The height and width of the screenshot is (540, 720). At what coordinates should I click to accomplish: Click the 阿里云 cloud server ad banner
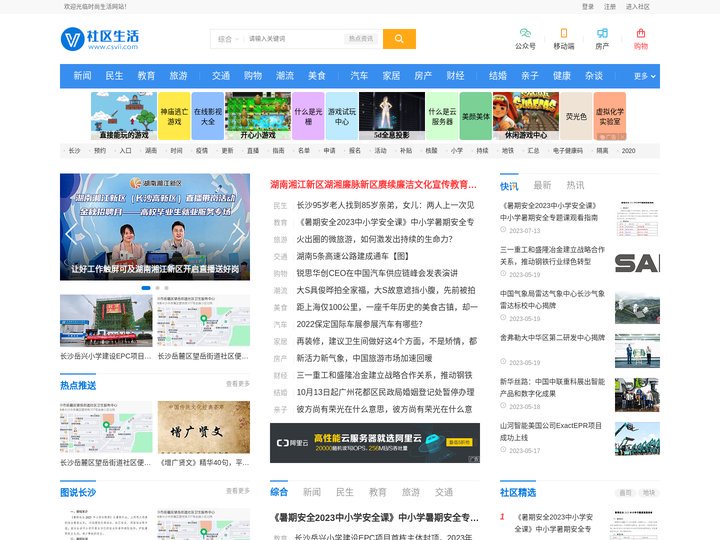(375, 443)
